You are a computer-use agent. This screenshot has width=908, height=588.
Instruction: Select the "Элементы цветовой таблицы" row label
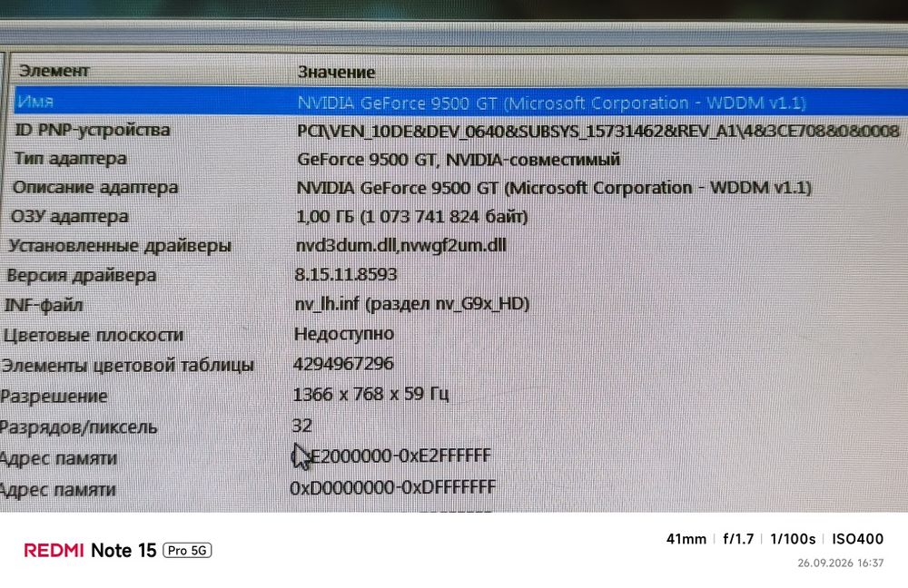tap(127, 366)
